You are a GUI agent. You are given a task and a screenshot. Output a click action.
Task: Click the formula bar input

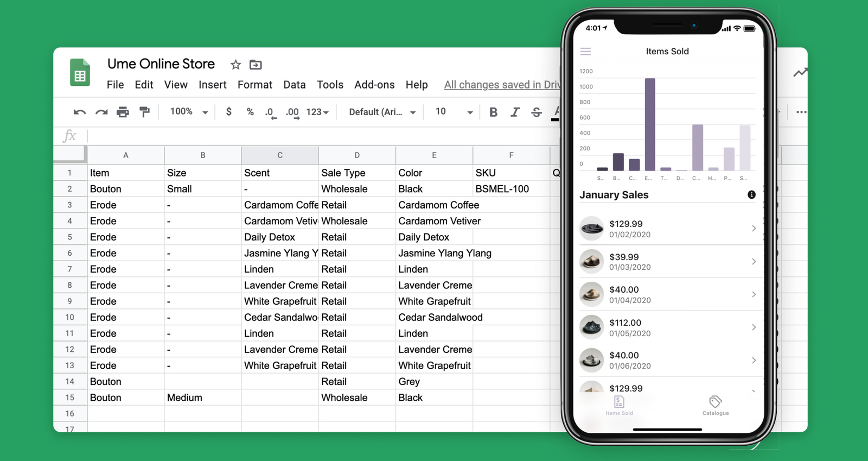[323, 136]
